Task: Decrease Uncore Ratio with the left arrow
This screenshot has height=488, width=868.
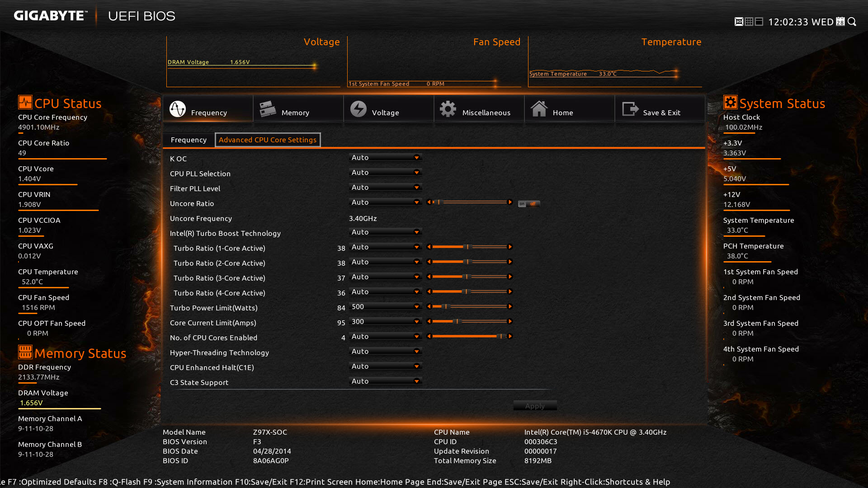Action: pyautogui.click(x=429, y=202)
